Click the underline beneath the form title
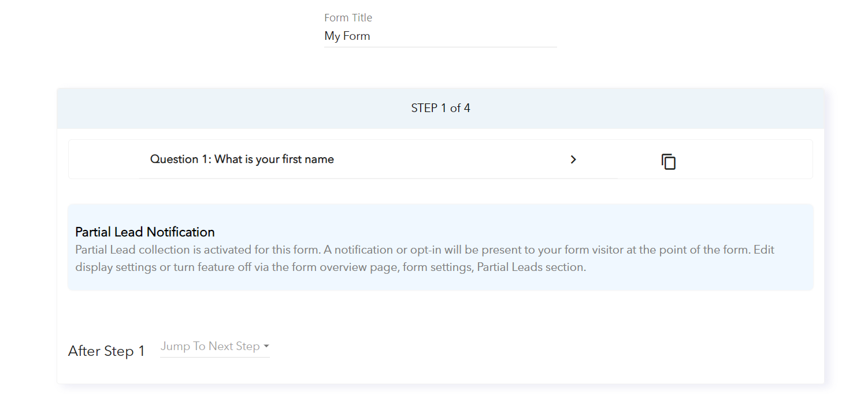Viewport: 868px width, 394px height. coord(440,47)
